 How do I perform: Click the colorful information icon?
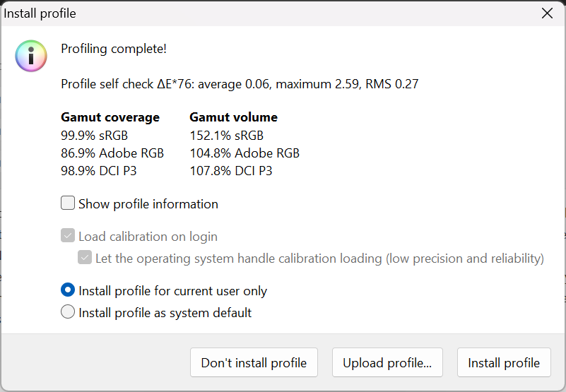point(31,56)
